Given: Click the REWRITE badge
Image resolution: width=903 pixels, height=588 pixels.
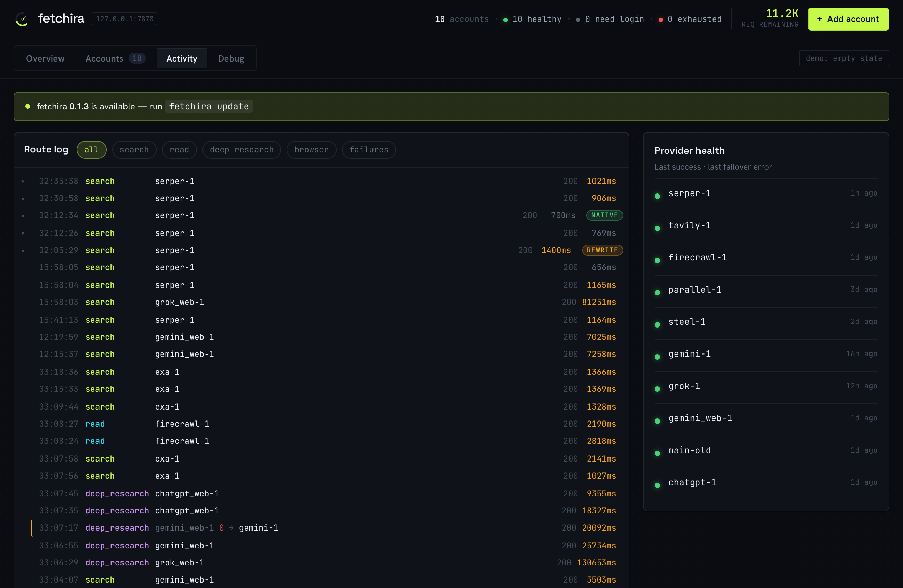Looking at the screenshot, I should click(x=602, y=250).
